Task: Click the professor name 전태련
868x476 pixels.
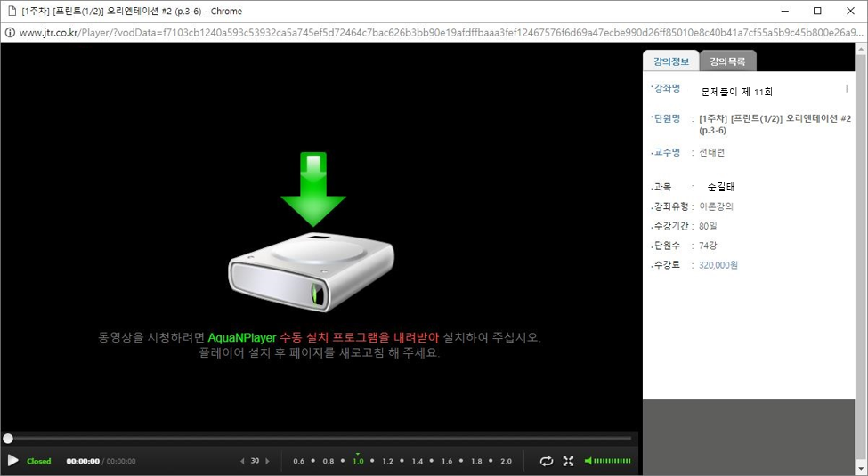Action: [711, 152]
